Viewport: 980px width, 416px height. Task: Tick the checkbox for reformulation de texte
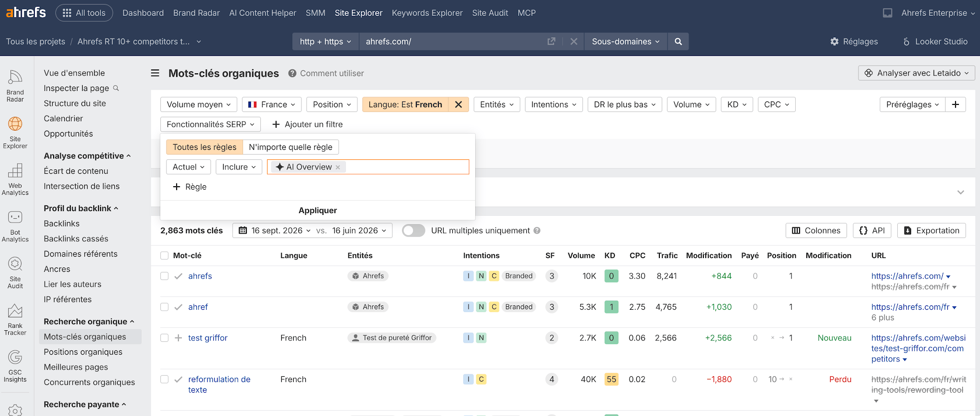pyautogui.click(x=164, y=380)
